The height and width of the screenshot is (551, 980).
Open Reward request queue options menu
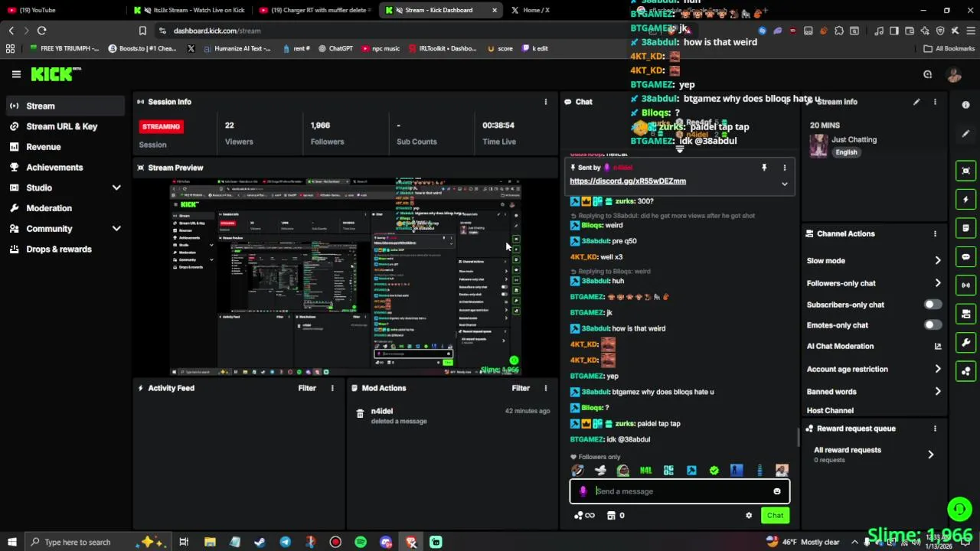point(935,429)
